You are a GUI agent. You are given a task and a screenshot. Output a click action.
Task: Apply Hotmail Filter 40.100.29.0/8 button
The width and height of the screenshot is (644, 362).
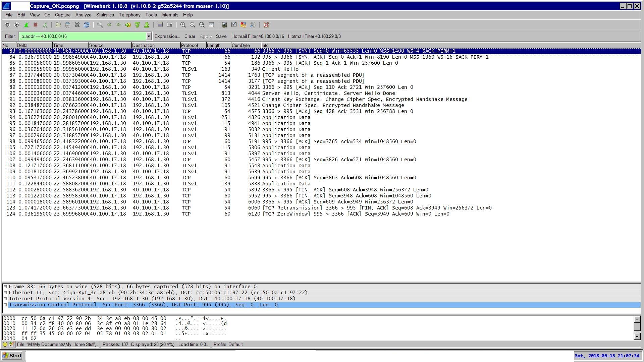coord(314,36)
